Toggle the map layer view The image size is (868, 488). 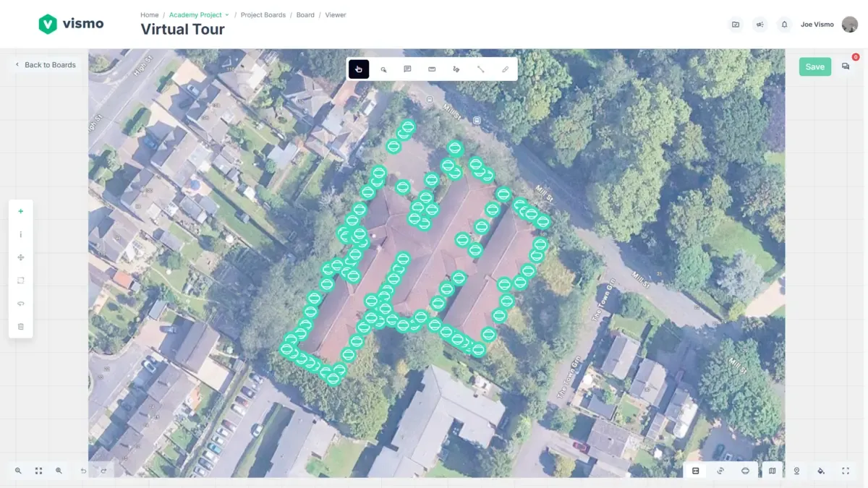pyautogui.click(x=772, y=471)
